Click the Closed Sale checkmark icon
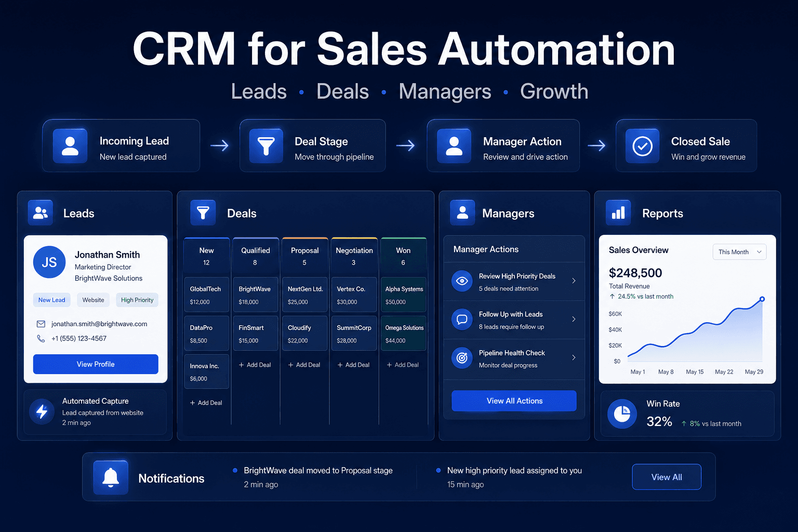 [643, 146]
